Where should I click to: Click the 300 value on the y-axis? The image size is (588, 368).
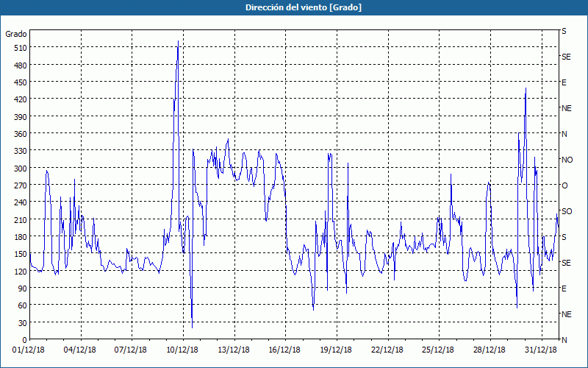21,169
